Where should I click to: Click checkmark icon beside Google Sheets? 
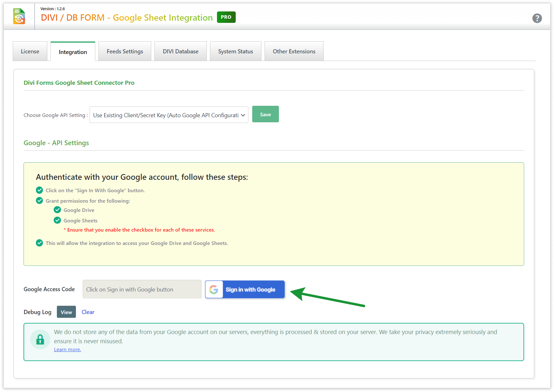[x=57, y=220]
